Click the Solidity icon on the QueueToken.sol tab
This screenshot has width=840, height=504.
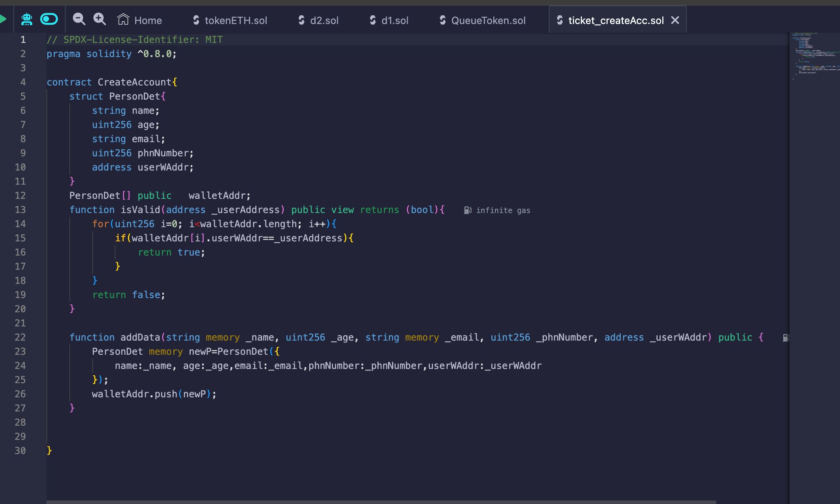(442, 20)
